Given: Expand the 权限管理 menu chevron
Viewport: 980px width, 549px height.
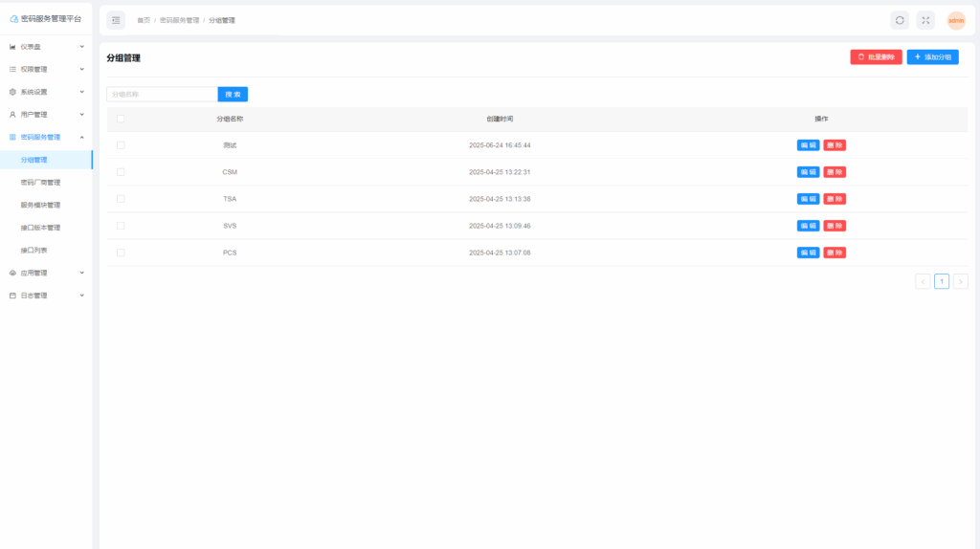Looking at the screenshot, I should (x=81, y=69).
